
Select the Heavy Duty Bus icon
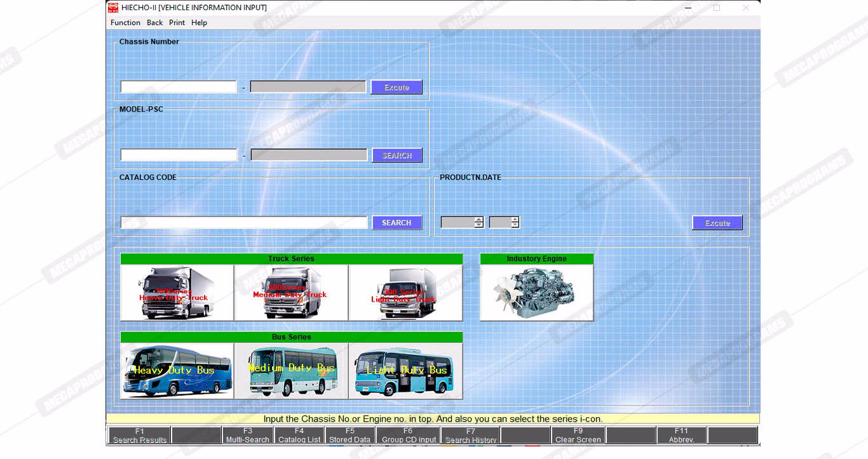tap(177, 371)
